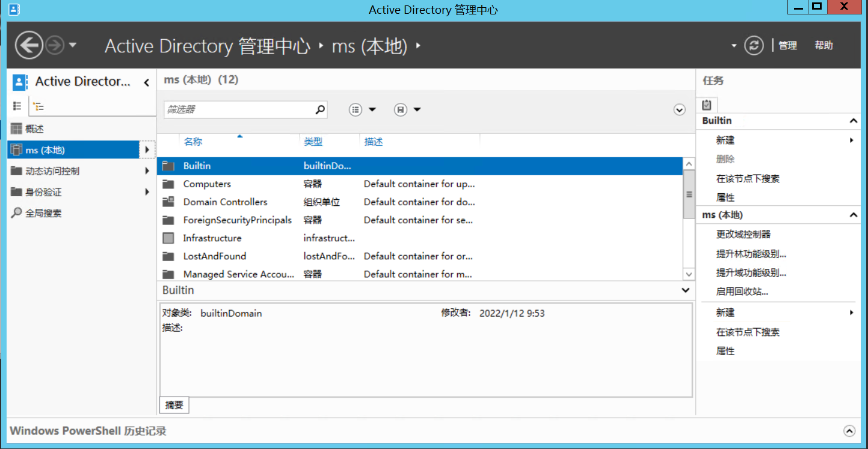Open 属性 under Builtin tasks
This screenshot has height=449, width=868.
click(725, 197)
